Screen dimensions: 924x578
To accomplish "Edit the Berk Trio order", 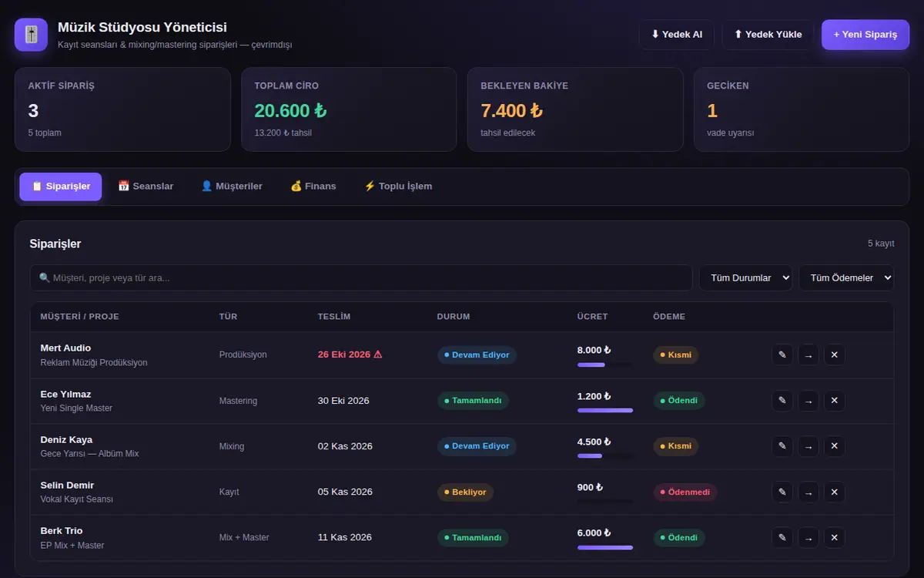I will coord(782,537).
